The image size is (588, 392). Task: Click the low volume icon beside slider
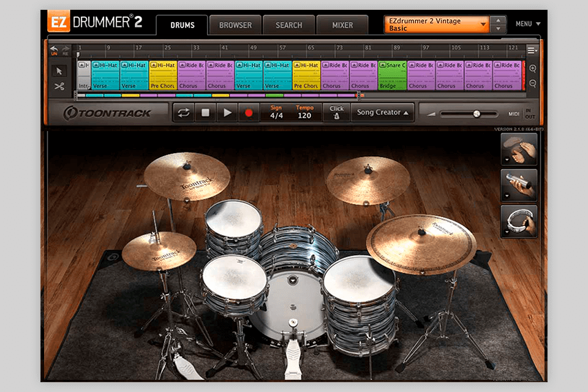(x=431, y=114)
